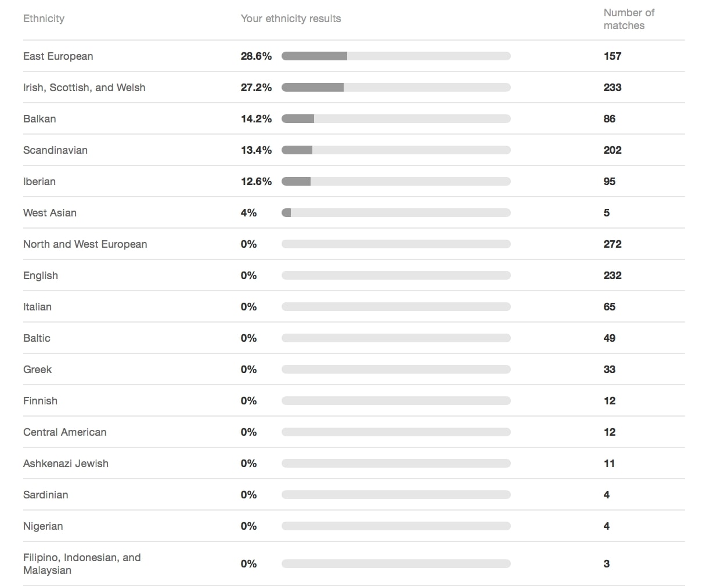Click the Nigerian empty progress bar

[x=395, y=526]
